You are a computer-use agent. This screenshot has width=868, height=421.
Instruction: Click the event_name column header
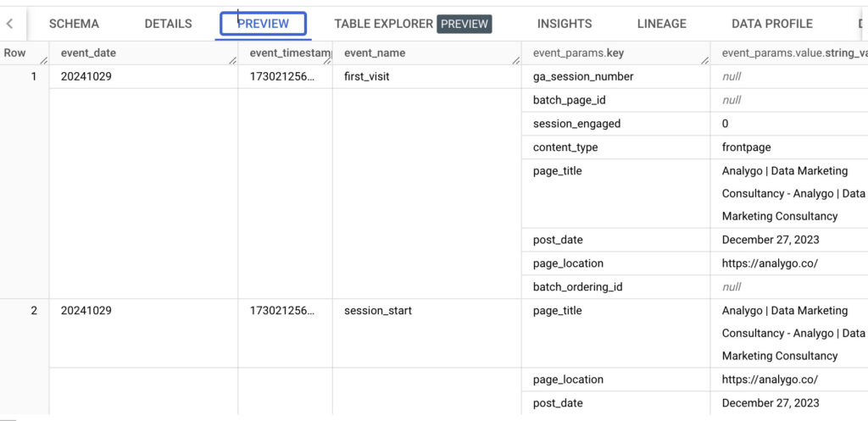pyautogui.click(x=375, y=53)
